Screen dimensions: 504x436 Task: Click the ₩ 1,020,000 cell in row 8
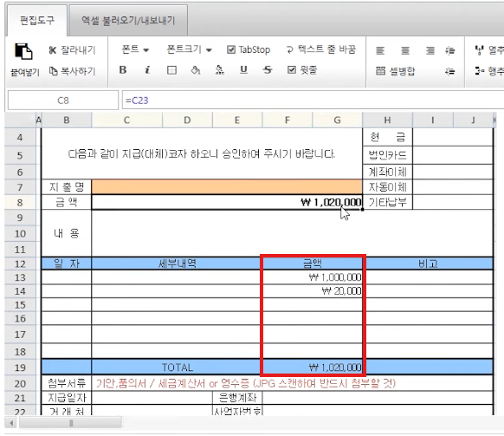point(227,202)
